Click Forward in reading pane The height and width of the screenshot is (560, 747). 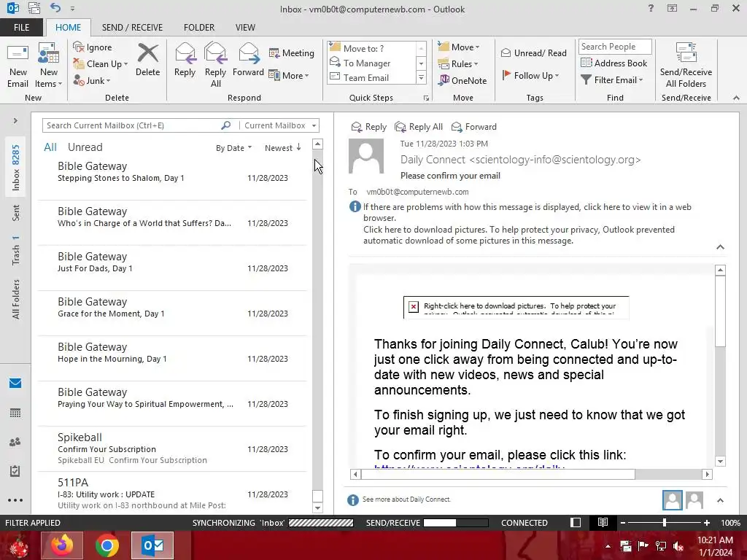(x=474, y=127)
